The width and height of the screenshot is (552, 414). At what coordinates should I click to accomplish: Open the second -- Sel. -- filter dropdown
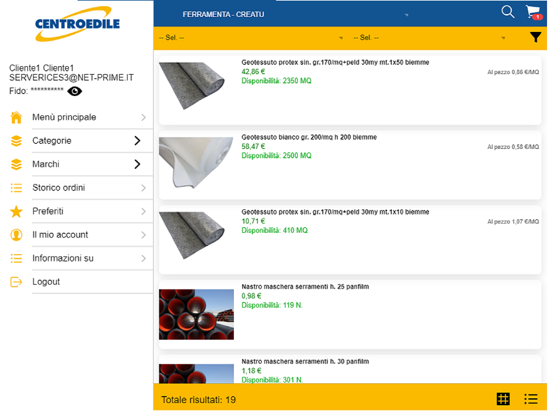point(429,37)
